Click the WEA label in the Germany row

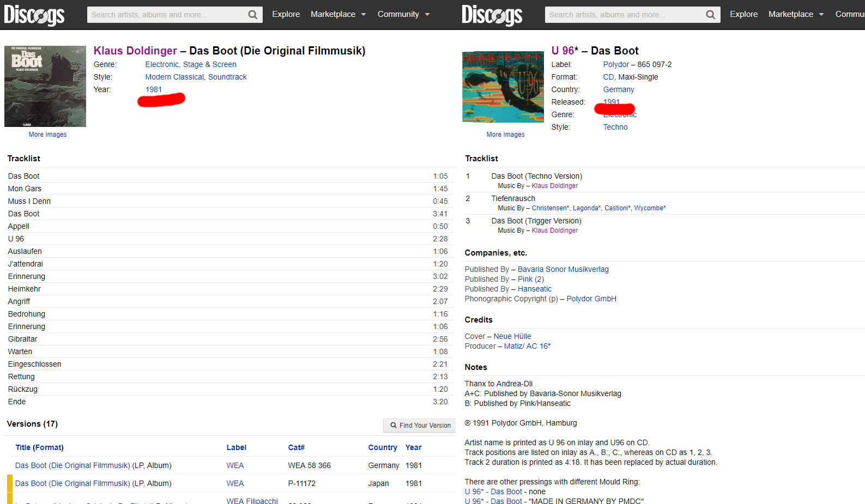[235, 465]
